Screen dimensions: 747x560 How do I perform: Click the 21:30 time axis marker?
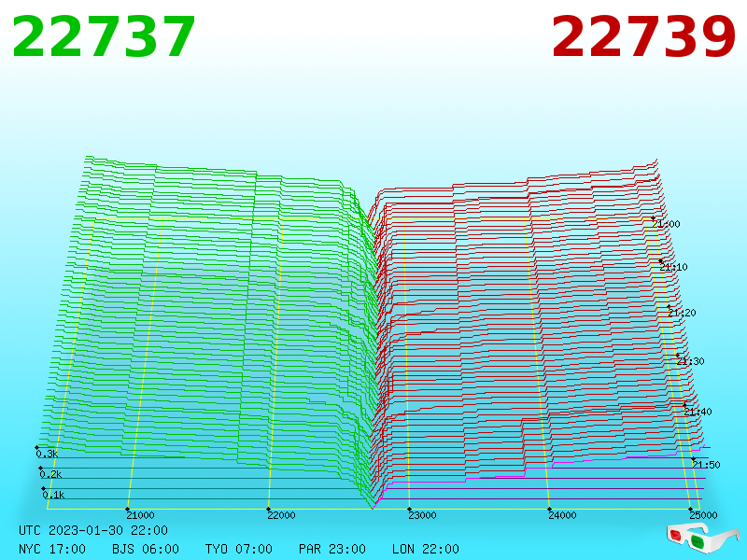click(690, 361)
